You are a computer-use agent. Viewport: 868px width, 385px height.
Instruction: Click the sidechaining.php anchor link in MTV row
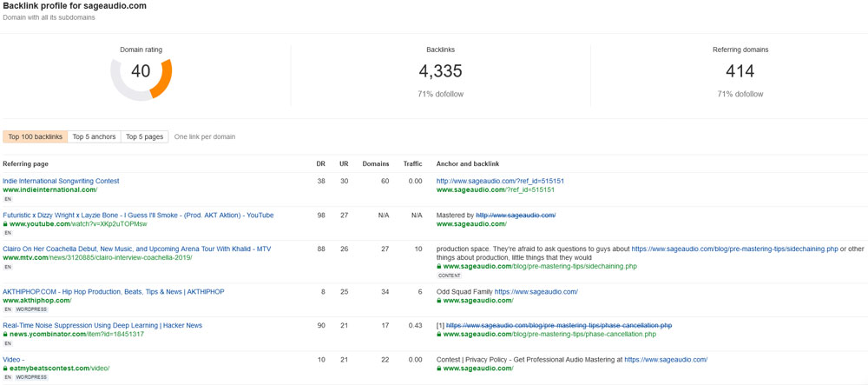pos(735,249)
